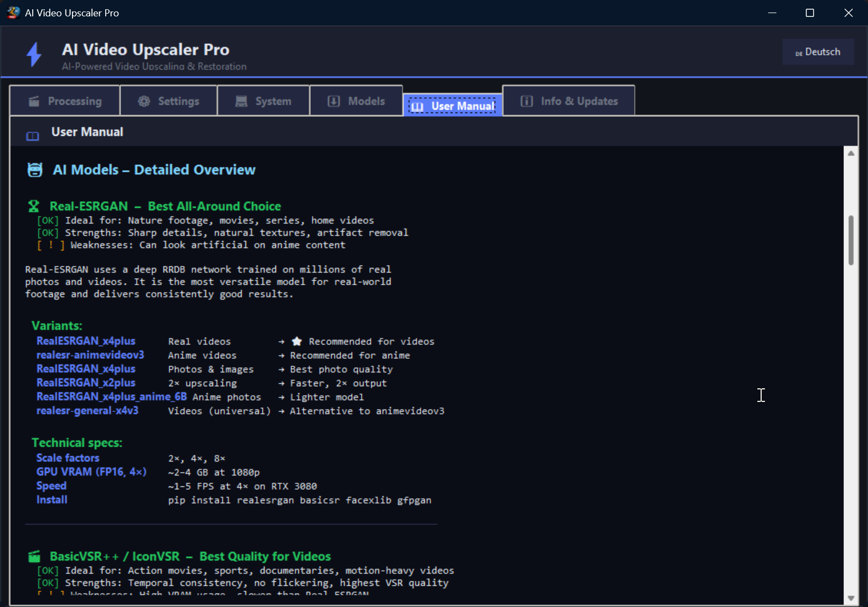Image resolution: width=868 pixels, height=607 pixels.
Task: Click the star icon before Recommended for videos
Action: pyautogui.click(x=297, y=341)
